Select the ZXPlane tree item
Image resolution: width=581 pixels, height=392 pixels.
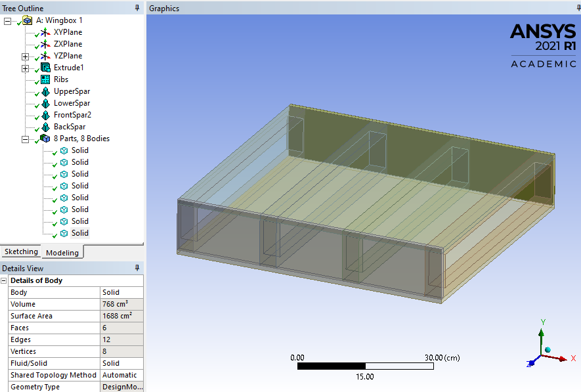tap(68, 44)
